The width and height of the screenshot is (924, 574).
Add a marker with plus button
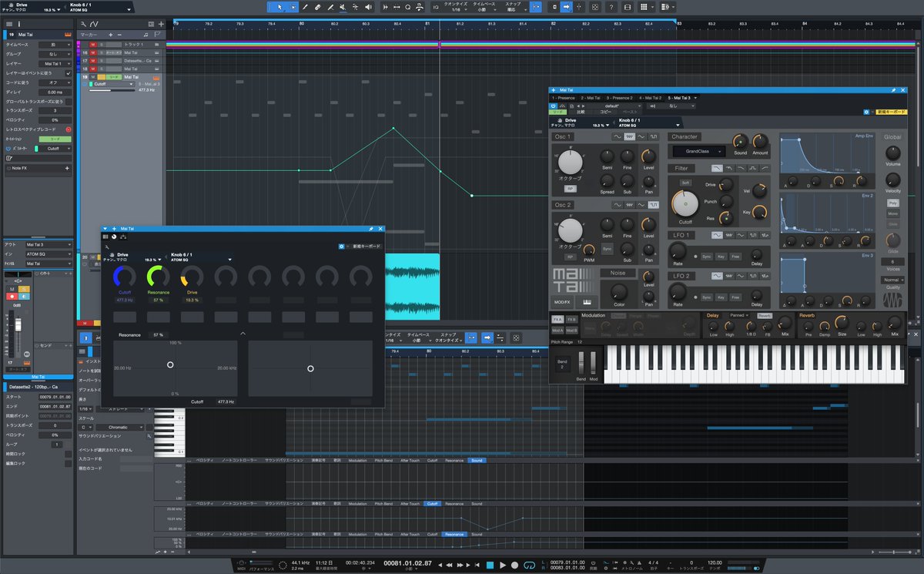click(x=110, y=35)
